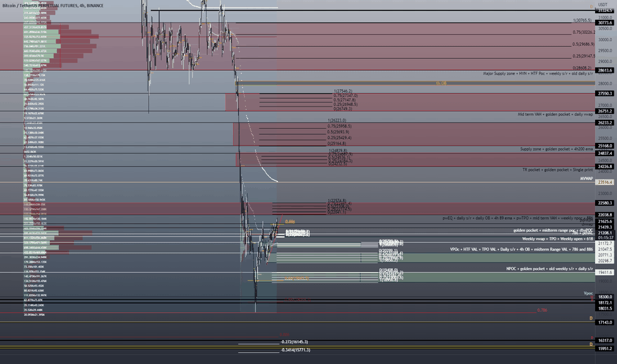Select the 28613.6 price label
Image resolution: width=617 pixels, height=364 pixels.
click(x=605, y=70)
